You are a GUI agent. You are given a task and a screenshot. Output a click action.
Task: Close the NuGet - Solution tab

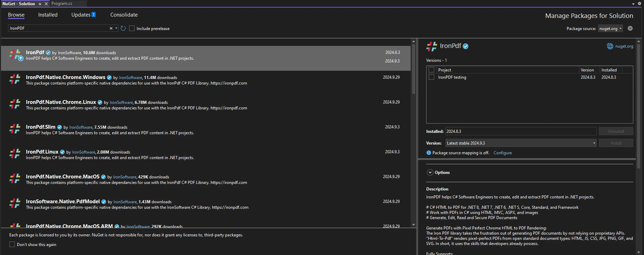pyautogui.click(x=46, y=4)
